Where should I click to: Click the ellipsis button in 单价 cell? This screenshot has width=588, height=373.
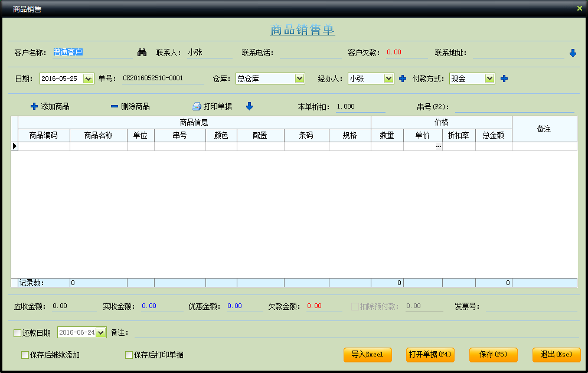(x=439, y=146)
